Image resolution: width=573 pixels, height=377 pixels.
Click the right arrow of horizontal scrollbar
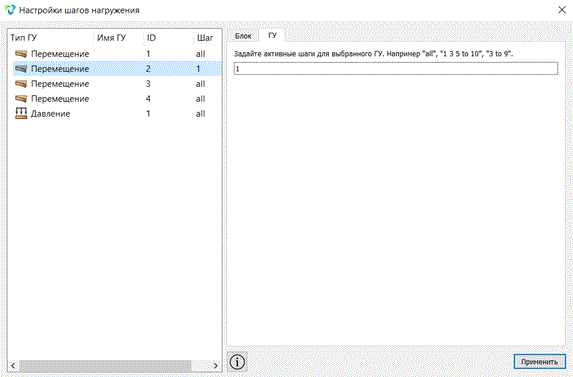click(x=215, y=365)
